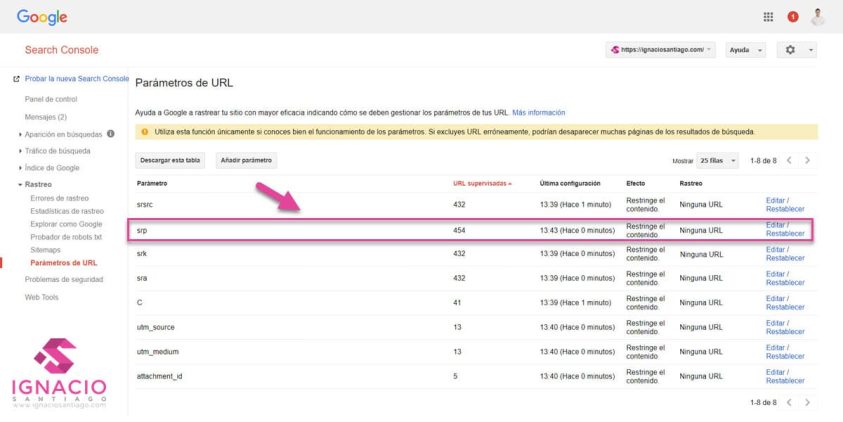Viewport: 843px width, 422px height.
Task: Click Restablecer for srp row
Action: tap(785, 234)
